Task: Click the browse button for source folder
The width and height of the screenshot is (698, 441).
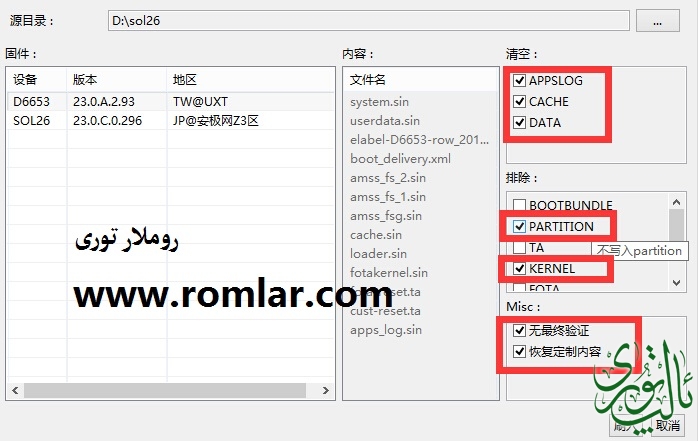Action: 657,21
